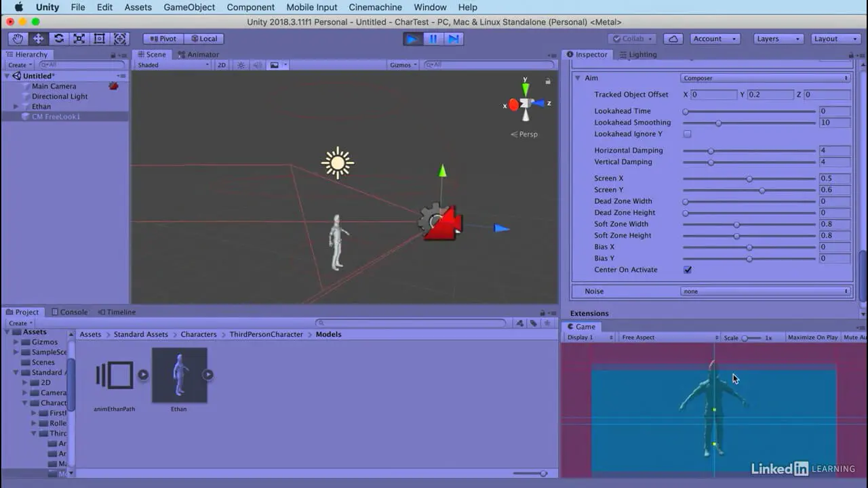868x488 pixels.
Task: Step forward one frame
Action: coord(454,39)
